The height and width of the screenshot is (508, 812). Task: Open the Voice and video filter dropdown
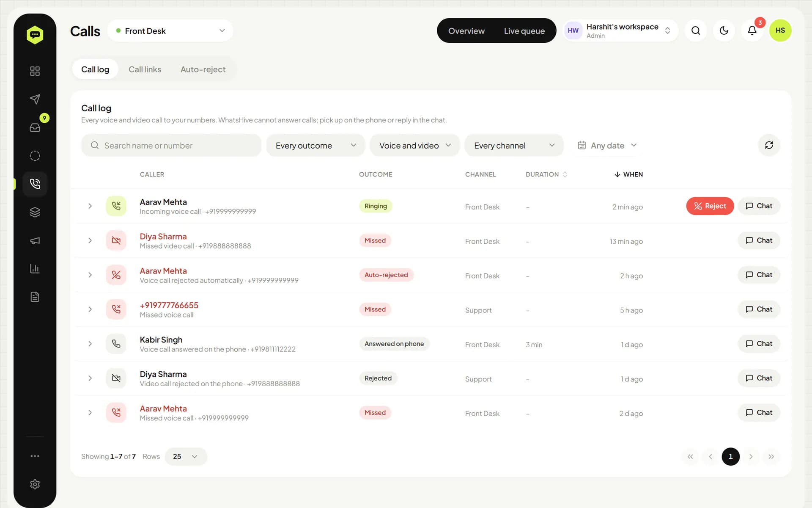414,145
